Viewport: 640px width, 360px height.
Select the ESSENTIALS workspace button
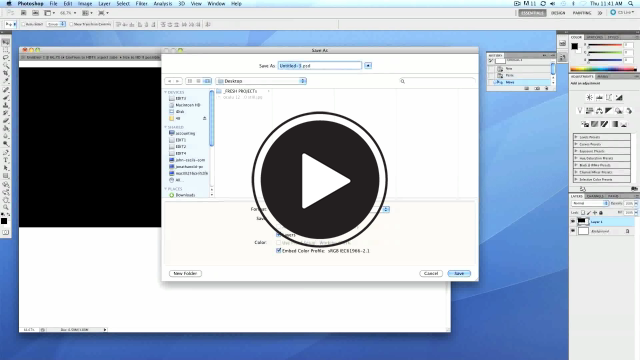coord(532,13)
